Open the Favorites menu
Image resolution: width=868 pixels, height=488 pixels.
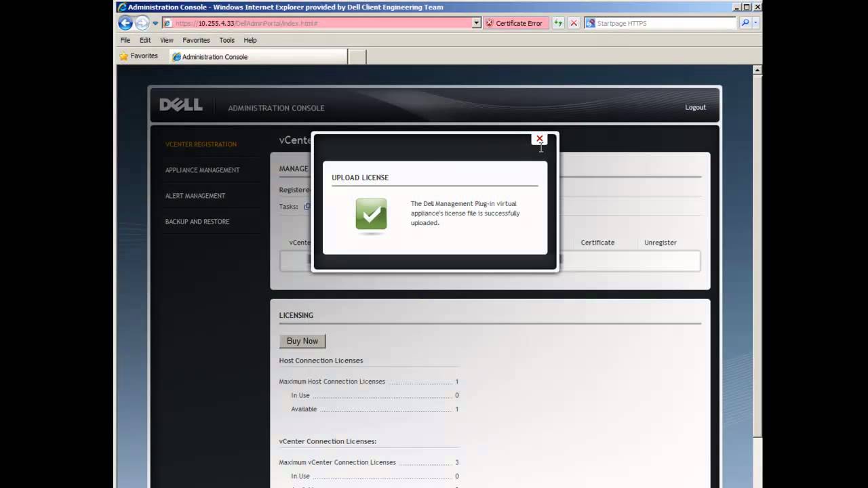[x=196, y=40]
